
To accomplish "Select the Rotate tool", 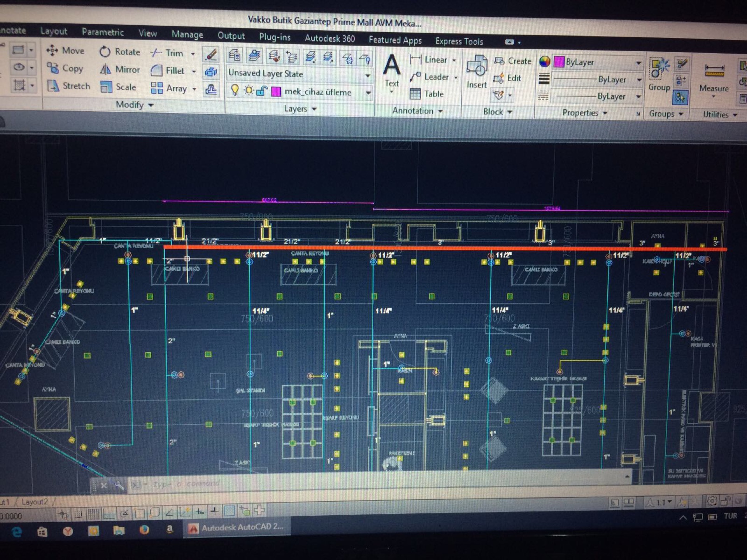I will pos(119,52).
